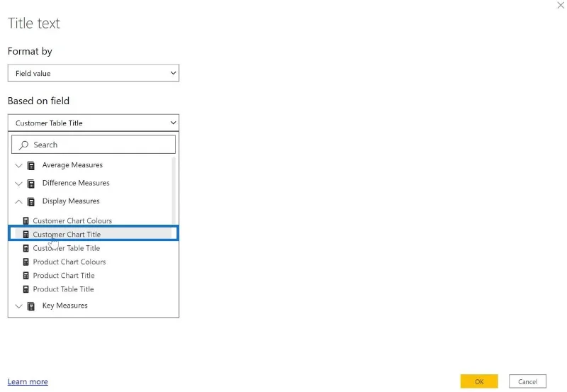Confirm with the OK button
Viewport: 567px width, 392px height.
point(479,381)
